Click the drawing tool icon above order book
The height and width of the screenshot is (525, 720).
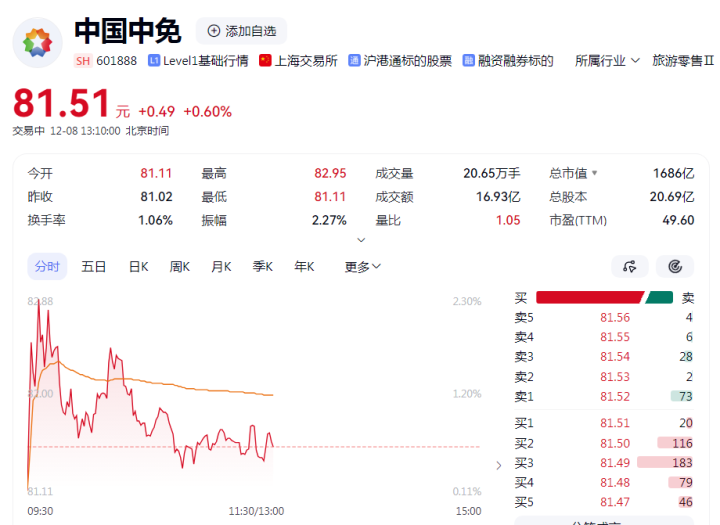click(629, 266)
